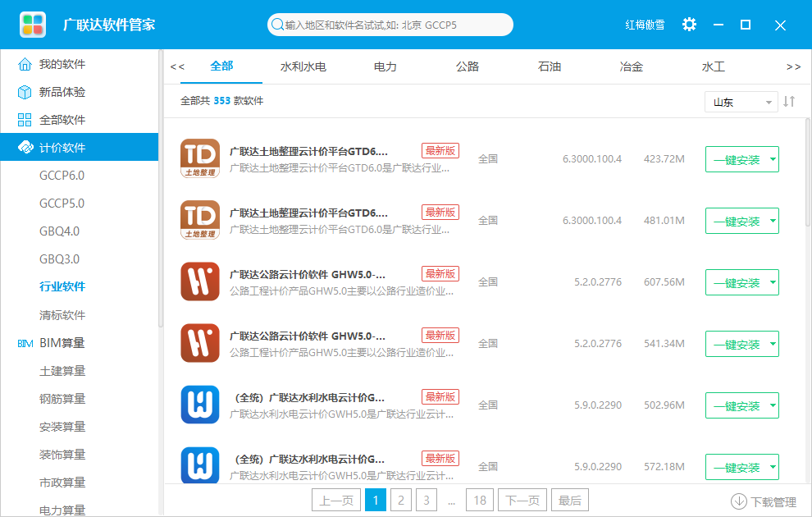
Task: Open settings via the gear icon
Action: click(689, 25)
